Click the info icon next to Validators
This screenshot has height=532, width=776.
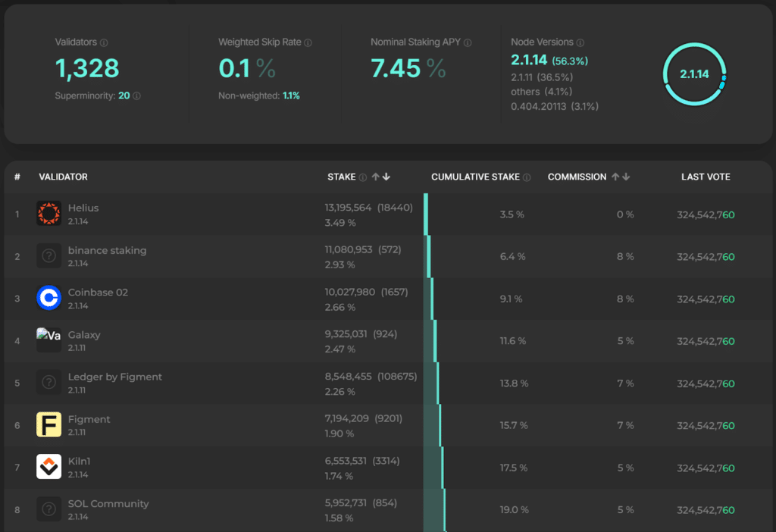[x=104, y=43]
